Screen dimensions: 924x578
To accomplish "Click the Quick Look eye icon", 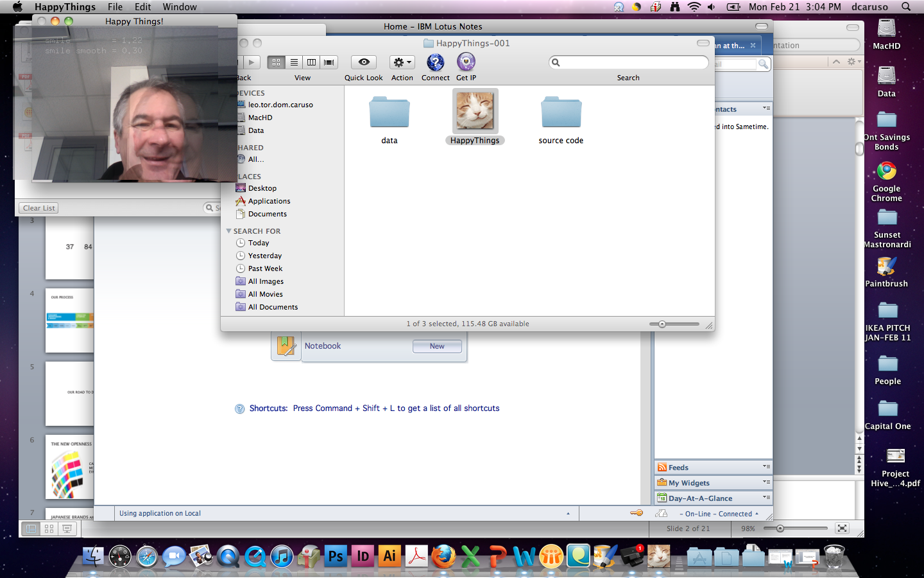I will tap(364, 62).
